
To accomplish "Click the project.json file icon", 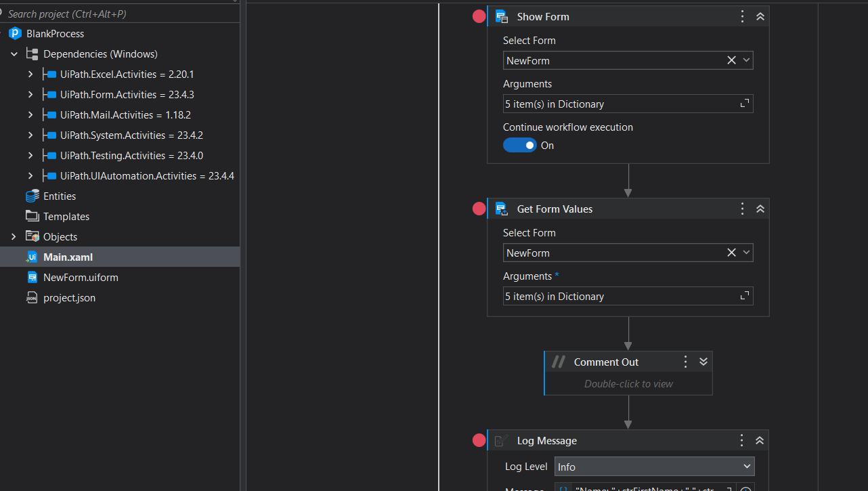I will (x=32, y=298).
